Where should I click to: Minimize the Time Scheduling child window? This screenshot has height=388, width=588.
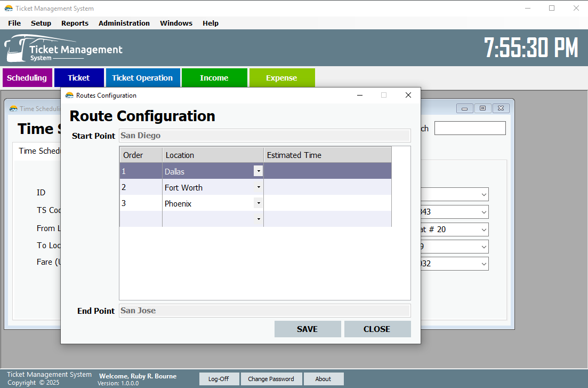coord(464,108)
